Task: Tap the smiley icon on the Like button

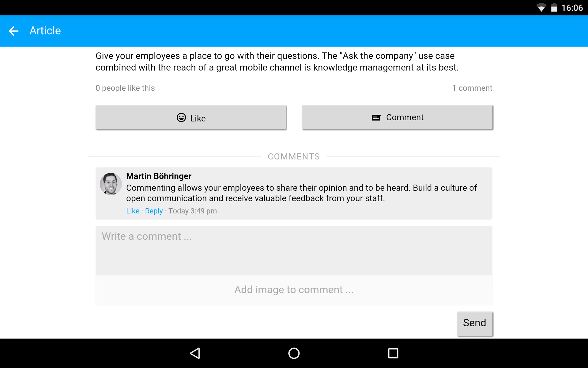Action: click(x=181, y=117)
